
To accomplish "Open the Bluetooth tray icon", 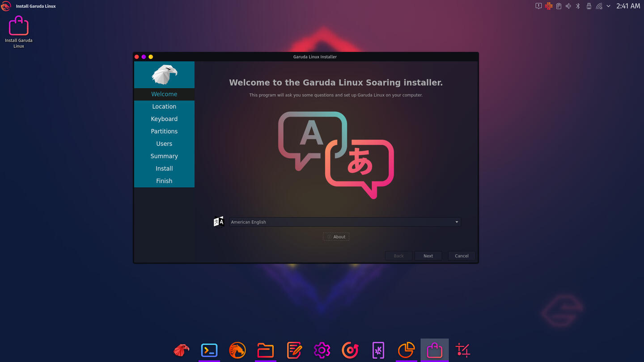I will pos(578,6).
